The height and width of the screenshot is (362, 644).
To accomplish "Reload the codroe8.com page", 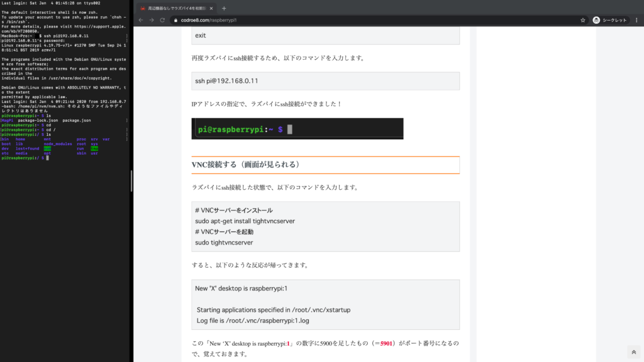I will click(x=162, y=20).
